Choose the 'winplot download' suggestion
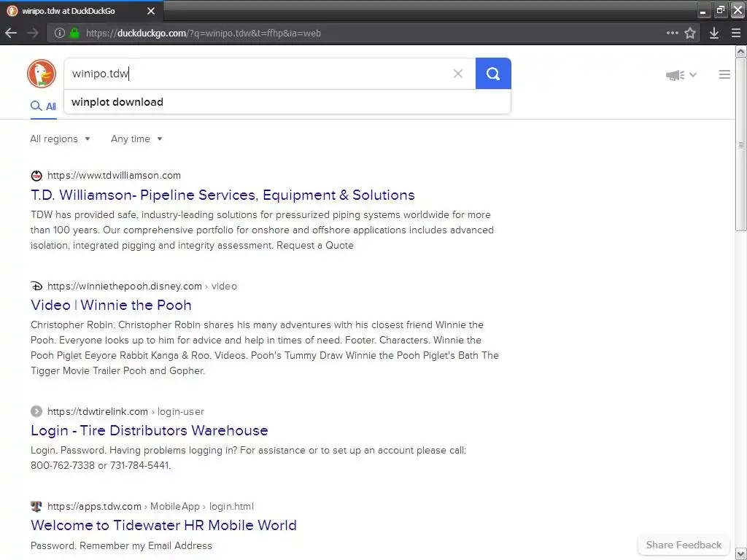This screenshot has width=747, height=560. 287,102
